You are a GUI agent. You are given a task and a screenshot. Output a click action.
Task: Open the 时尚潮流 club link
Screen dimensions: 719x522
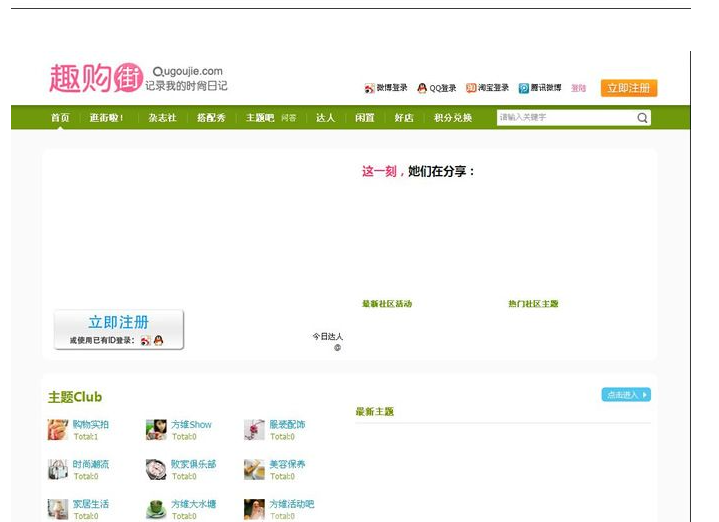91,464
